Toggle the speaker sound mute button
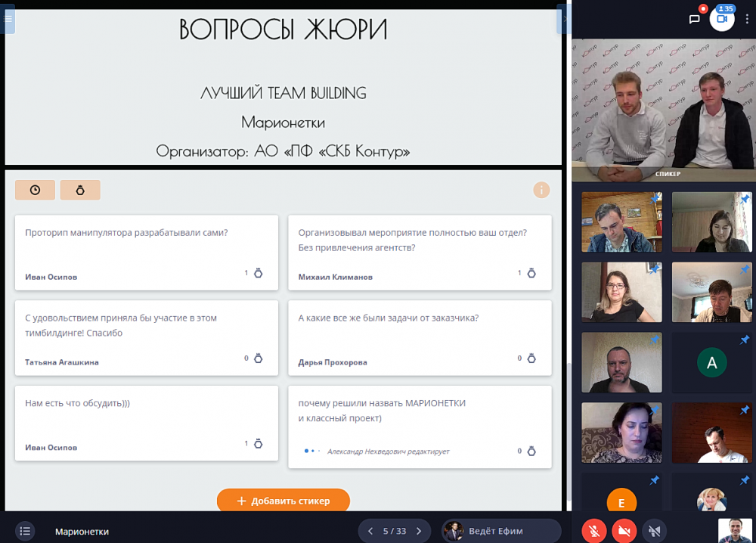Viewport: 756px width, 543px height. [x=654, y=531]
